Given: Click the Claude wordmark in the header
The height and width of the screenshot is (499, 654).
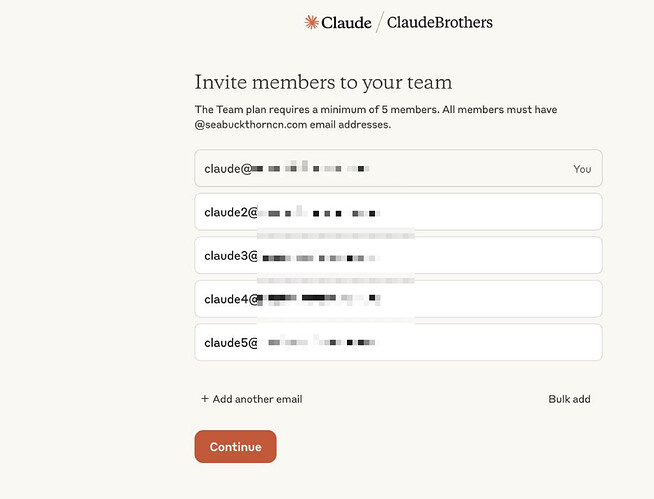Looking at the screenshot, I should coord(346,23).
